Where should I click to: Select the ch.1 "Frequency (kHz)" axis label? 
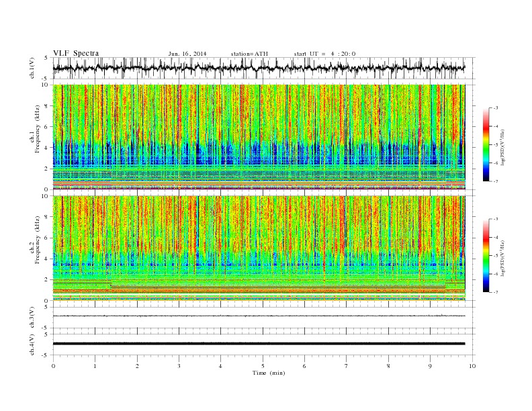[x=38, y=129]
